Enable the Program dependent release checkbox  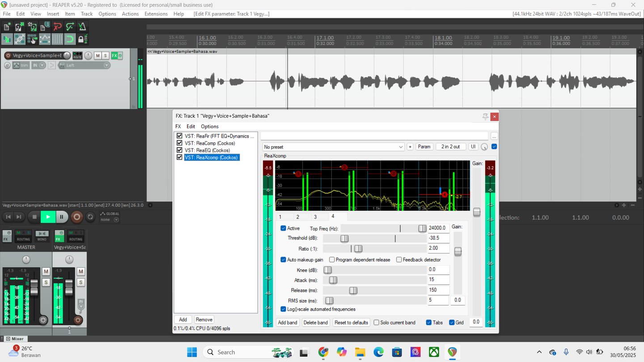tap(332, 260)
